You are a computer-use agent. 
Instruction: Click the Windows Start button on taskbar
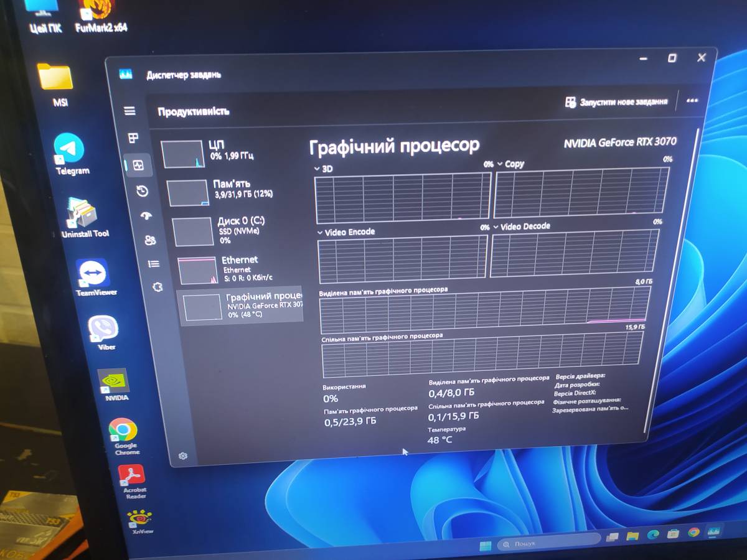485,546
